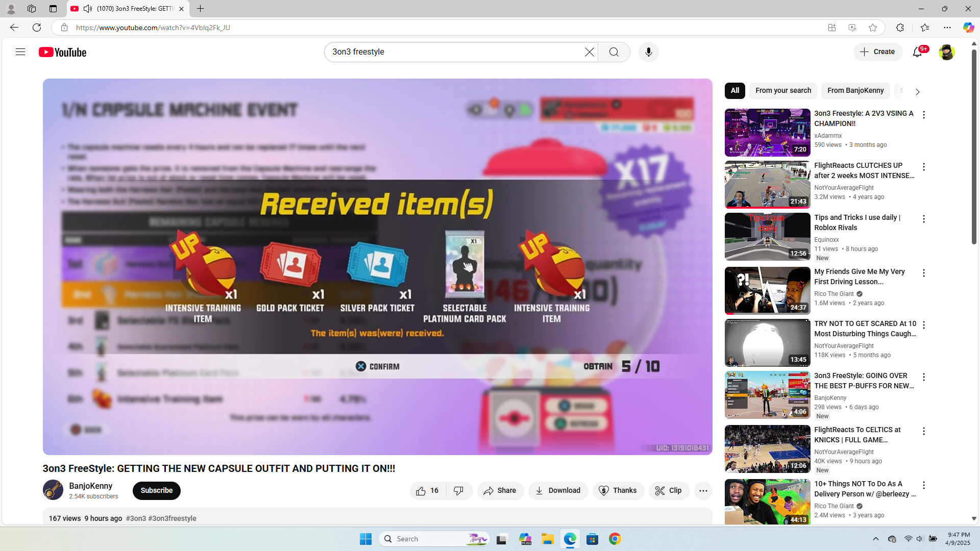Select the From your search chip
The height and width of the screenshot is (551, 980).
pyautogui.click(x=783, y=91)
